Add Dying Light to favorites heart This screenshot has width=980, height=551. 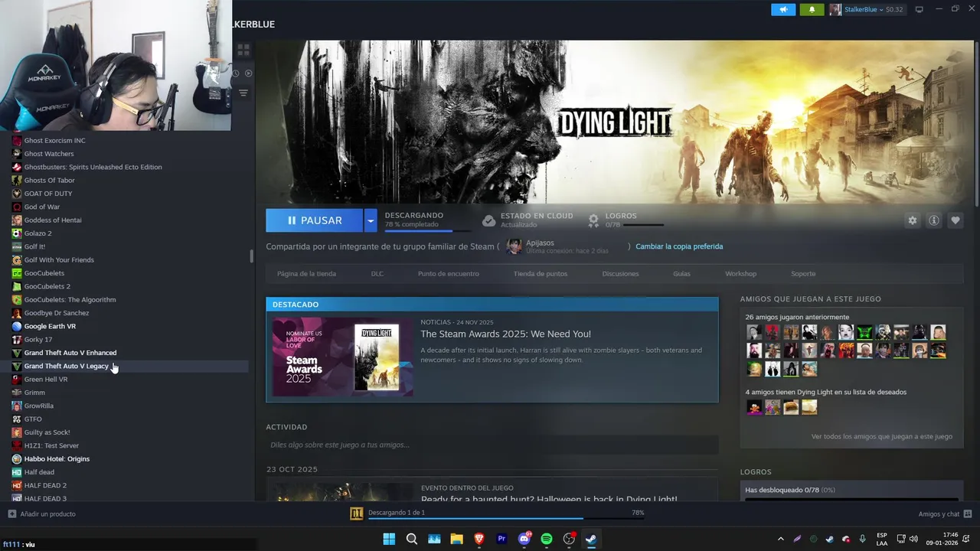tap(955, 220)
